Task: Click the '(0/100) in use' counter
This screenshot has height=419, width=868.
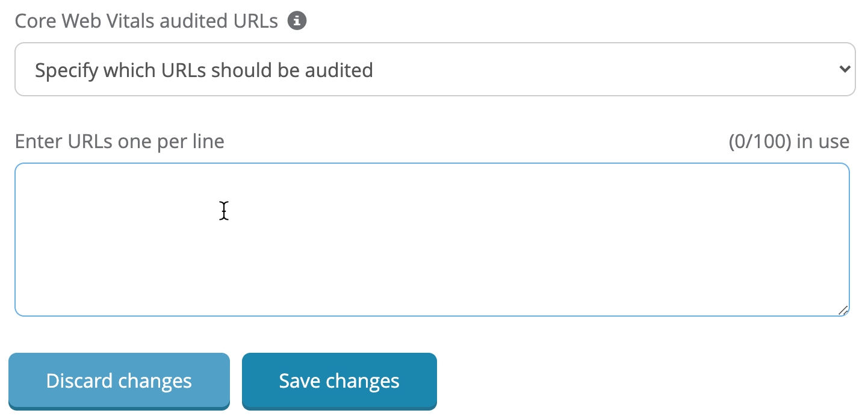Action: [x=789, y=141]
